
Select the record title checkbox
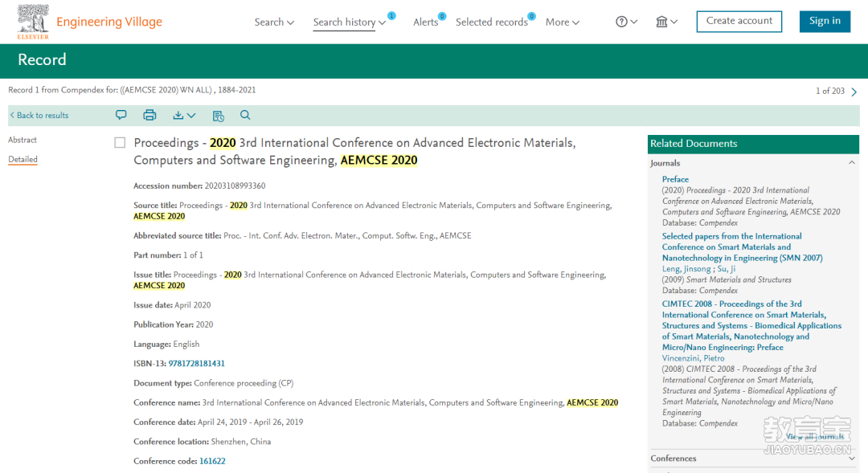[120, 143]
